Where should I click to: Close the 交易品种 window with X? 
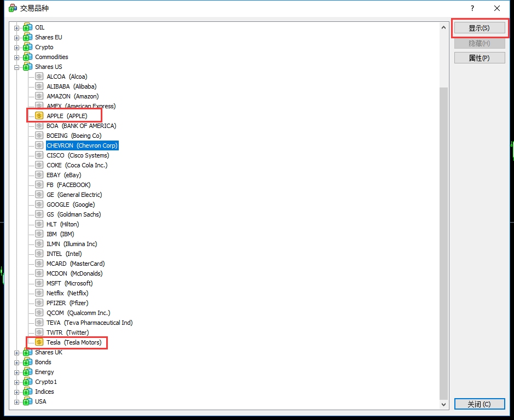497,8
